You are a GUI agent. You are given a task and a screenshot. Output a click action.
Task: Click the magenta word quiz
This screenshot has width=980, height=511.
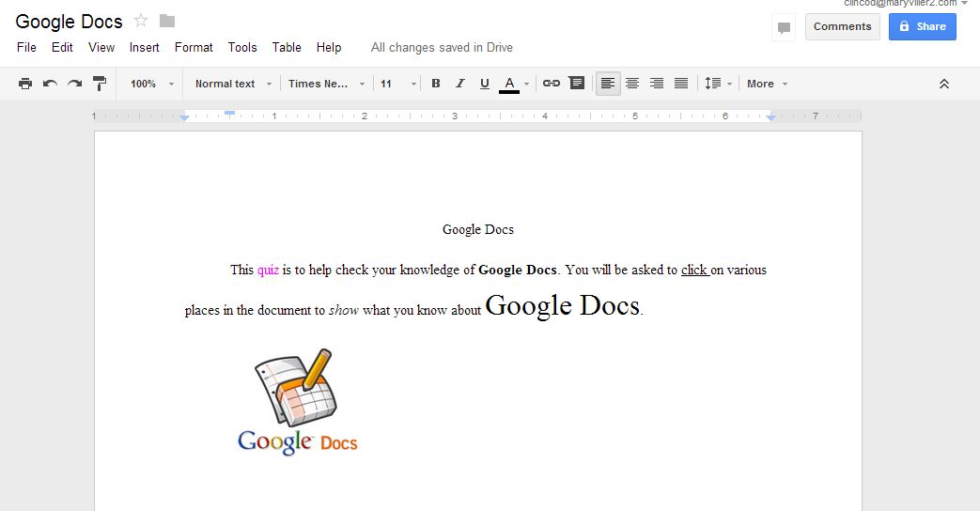[268, 270]
